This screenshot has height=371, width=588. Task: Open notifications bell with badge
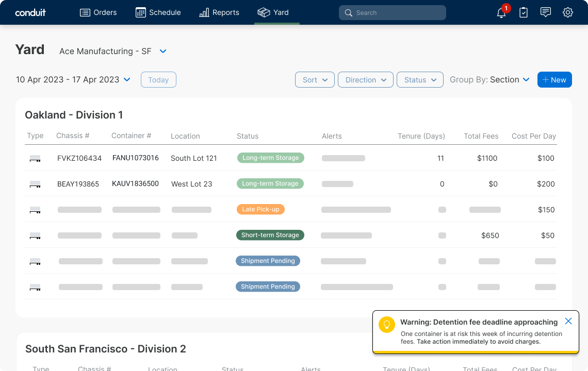(500, 12)
